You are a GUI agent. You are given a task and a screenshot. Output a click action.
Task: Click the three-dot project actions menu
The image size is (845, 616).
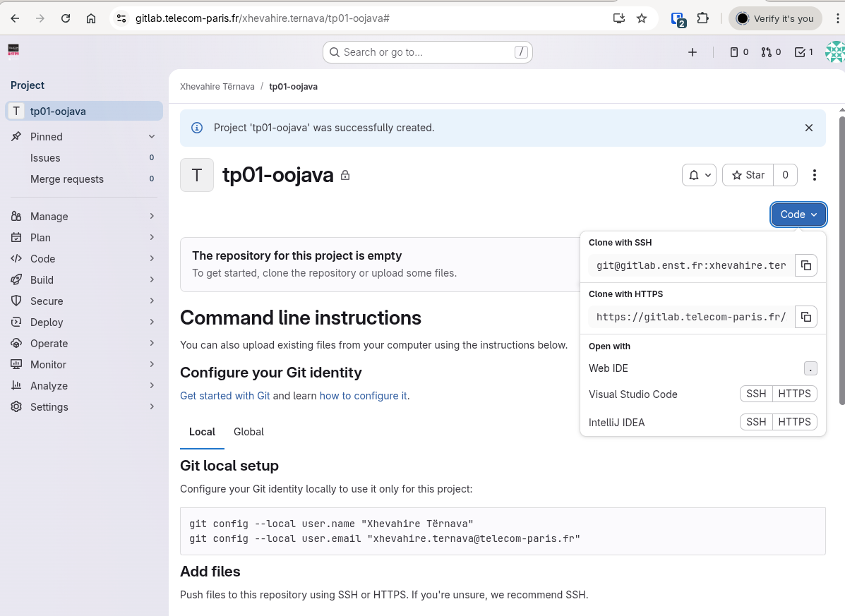815,175
